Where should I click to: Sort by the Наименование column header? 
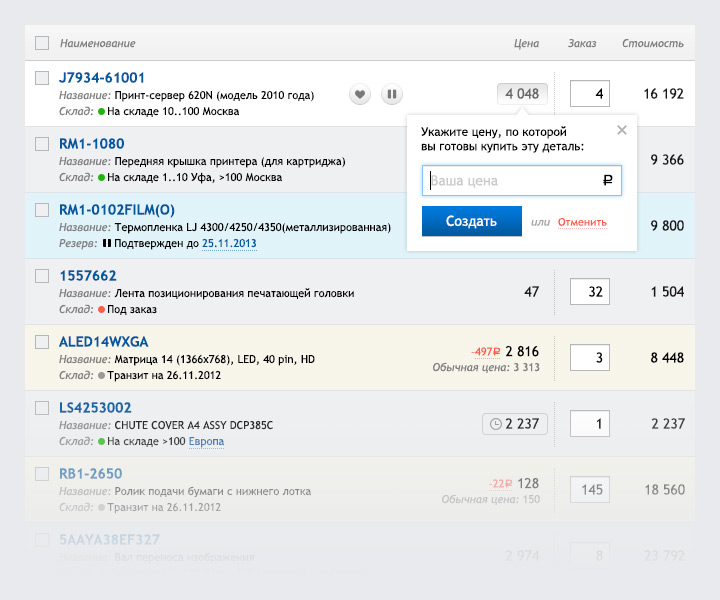tap(97, 43)
